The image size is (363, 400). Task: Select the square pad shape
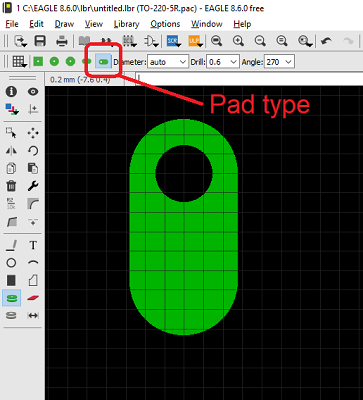click(x=38, y=62)
